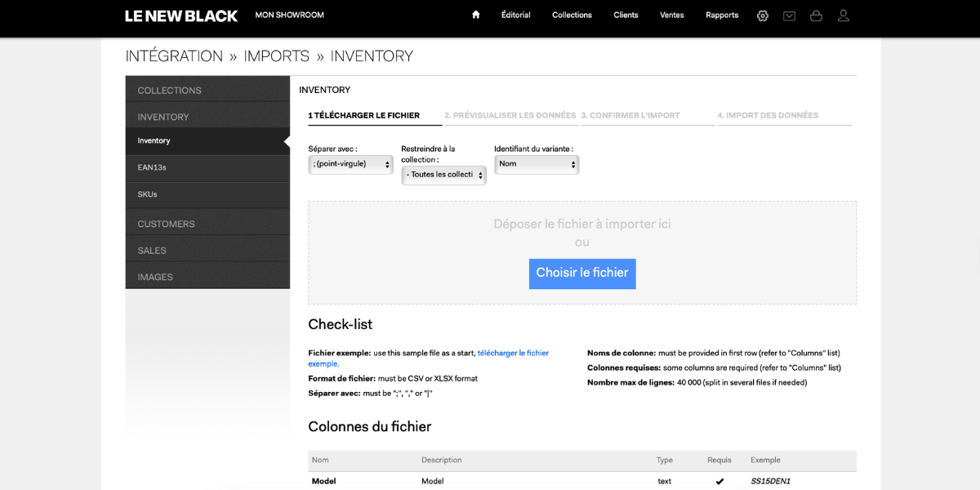Click Choisir le fichier button
Image resolution: width=980 pixels, height=490 pixels.
click(x=582, y=274)
